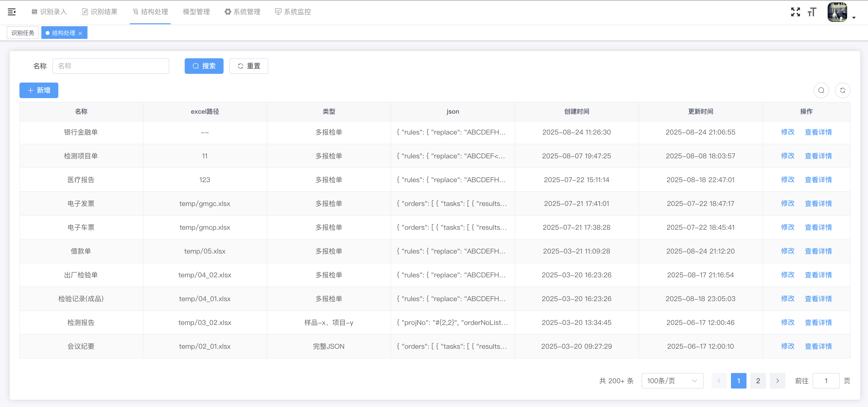This screenshot has width=868, height=407.
Task: Click the temp/gmgc.xlsx path cell
Action: click(x=205, y=204)
